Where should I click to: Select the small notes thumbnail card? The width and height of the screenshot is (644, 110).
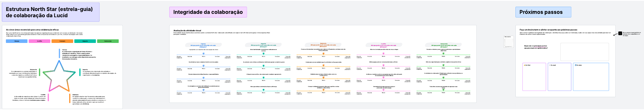click(x=509, y=42)
